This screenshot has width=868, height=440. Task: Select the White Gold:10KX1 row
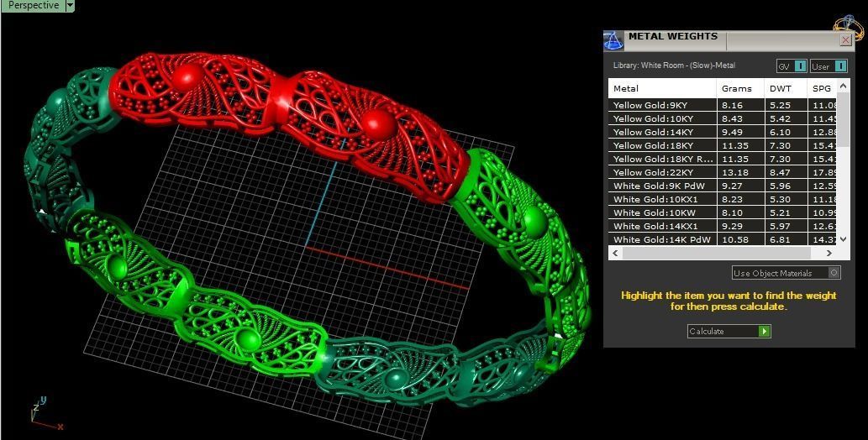pos(722,199)
